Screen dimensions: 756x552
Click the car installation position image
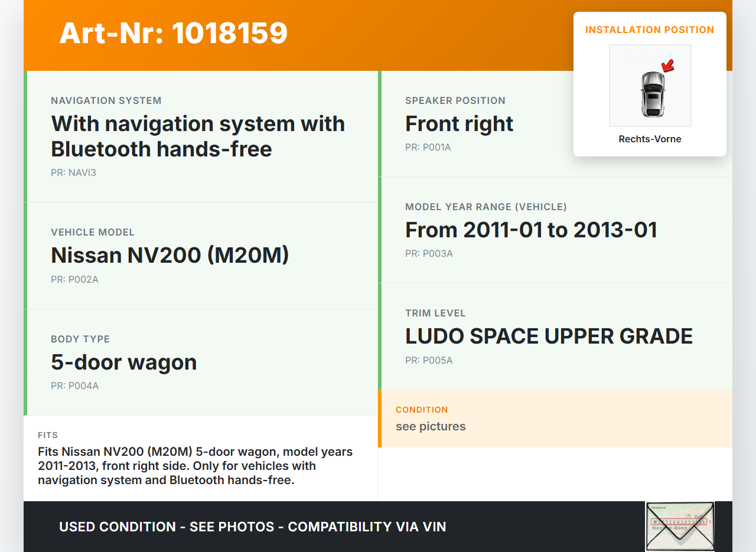[x=650, y=86]
